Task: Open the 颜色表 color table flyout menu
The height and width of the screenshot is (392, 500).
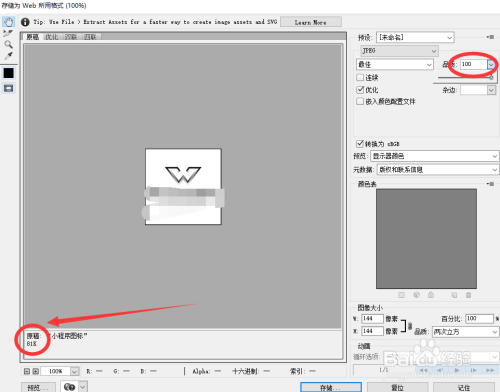Action: (490, 184)
